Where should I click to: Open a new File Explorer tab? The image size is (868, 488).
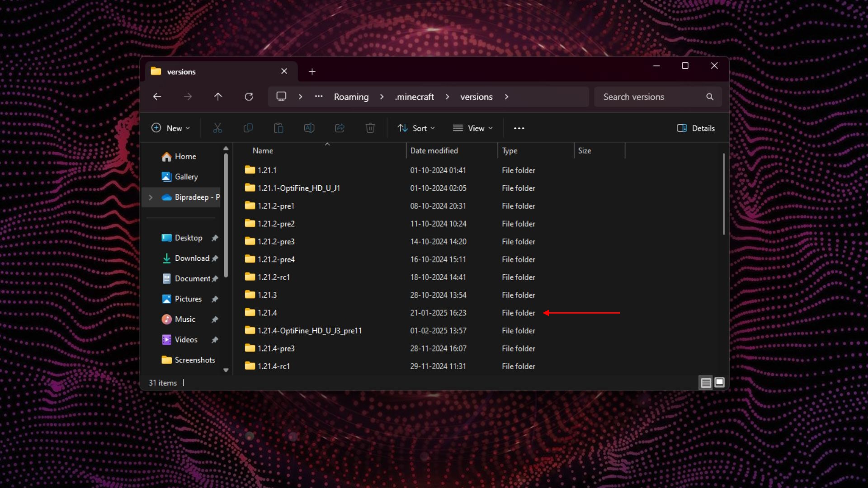point(312,72)
